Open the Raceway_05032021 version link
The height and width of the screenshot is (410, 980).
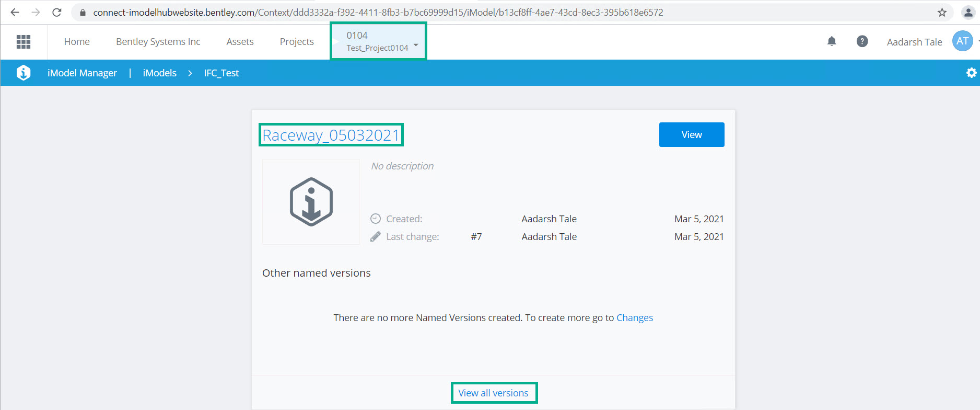click(x=331, y=135)
